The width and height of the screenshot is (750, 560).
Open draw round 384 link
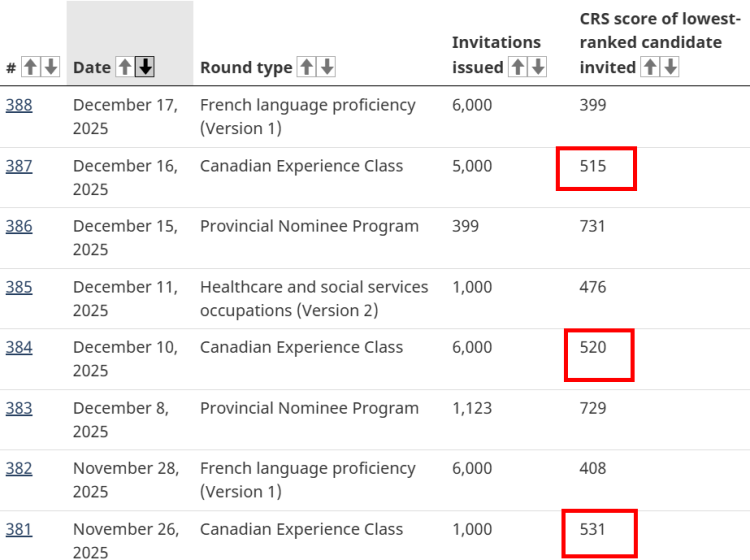tap(19, 347)
